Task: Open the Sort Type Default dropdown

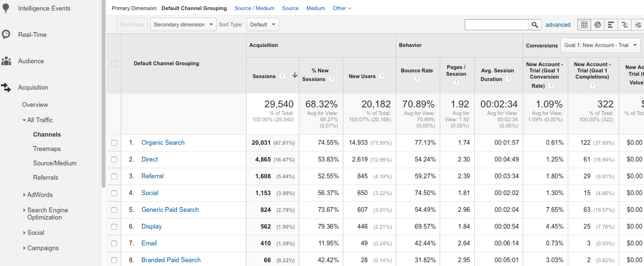Action: tap(262, 24)
